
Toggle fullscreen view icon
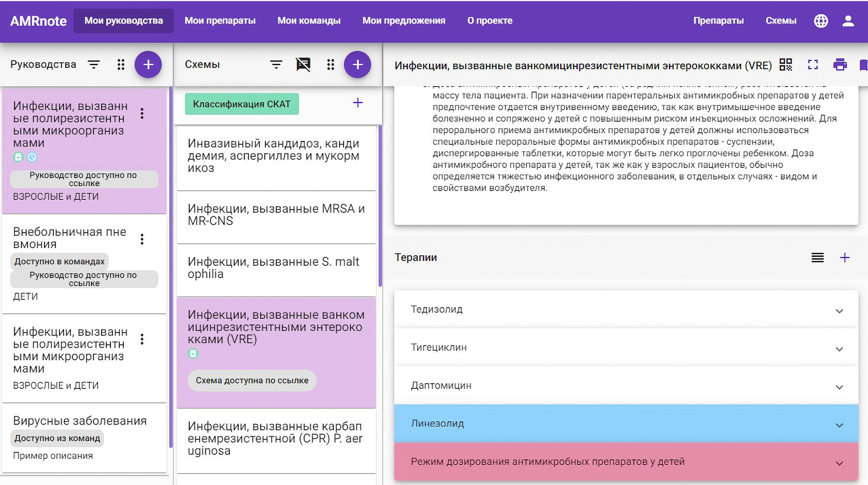click(x=813, y=65)
